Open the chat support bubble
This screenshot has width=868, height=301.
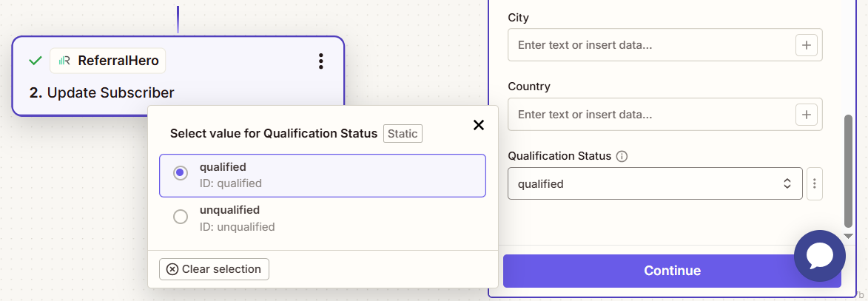click(819, 256)
